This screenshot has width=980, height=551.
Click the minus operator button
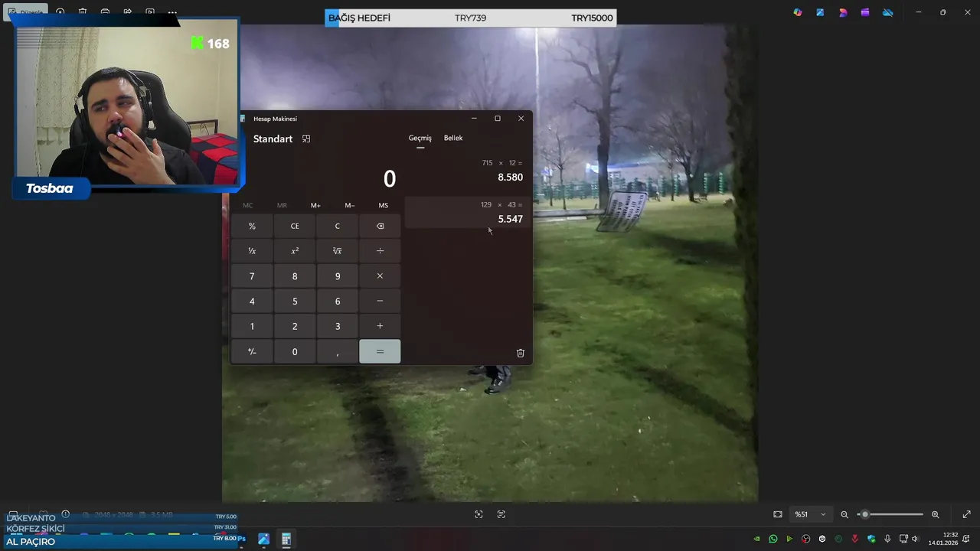pos(380,302)
